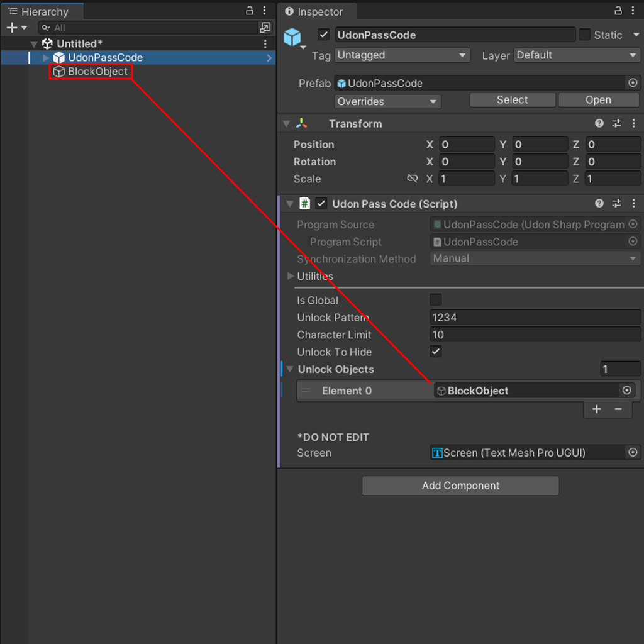Click the Udon Pass Code script icon
The width and height of the screenshot is (644, 644).
[x=305, y=203]
